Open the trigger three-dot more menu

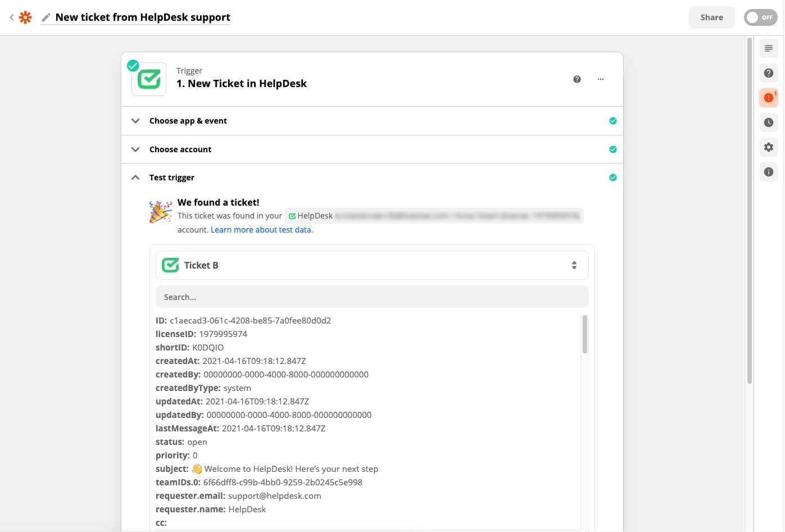[x=600, y=79]
